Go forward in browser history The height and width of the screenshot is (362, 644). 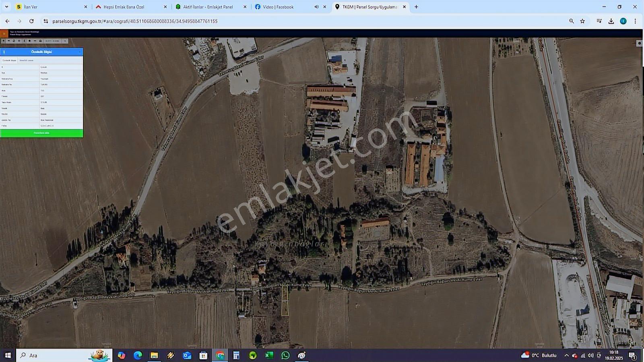click(x=19, y=21)
